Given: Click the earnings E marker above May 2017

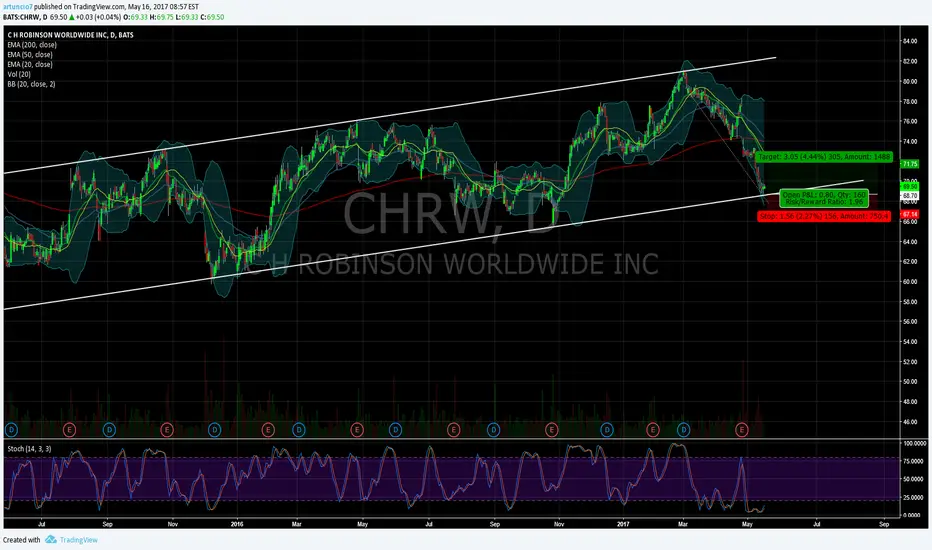Looking at the screenshot, I should 741,429.
